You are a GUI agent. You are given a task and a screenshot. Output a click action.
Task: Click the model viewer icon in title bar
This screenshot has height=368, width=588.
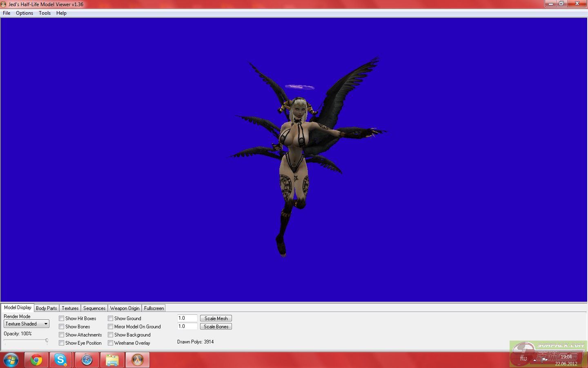pos(4,4)
